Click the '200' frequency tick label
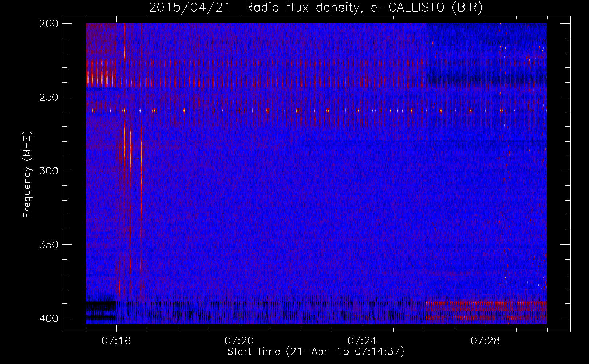Viewport: 589px width, 364px height. pyautogui.click(x=48, y=24)
